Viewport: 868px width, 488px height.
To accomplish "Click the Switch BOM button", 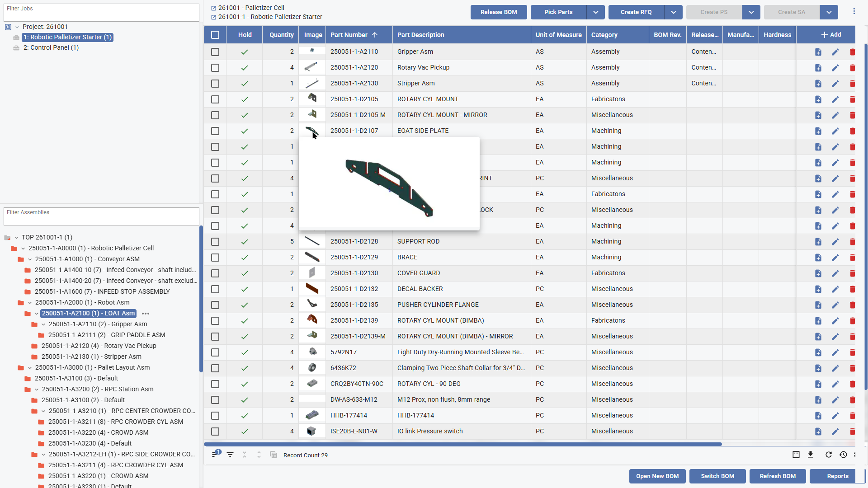I will click(717, 476).
